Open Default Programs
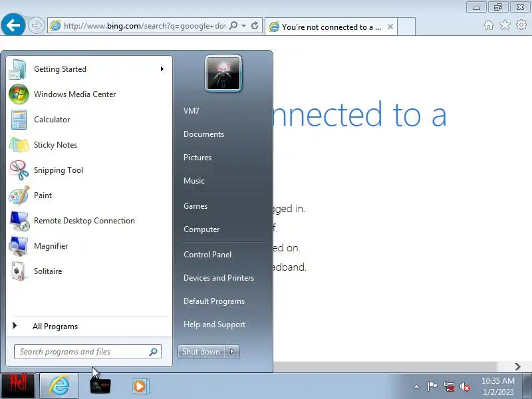This screenshot has height=399, width=532. click(214, 301)
